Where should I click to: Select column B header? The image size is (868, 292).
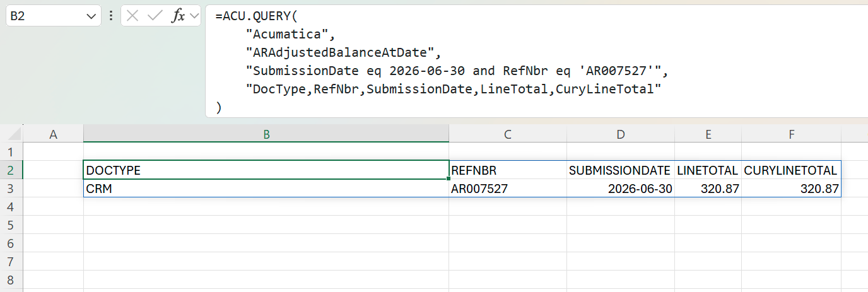[x=266, y=134]
